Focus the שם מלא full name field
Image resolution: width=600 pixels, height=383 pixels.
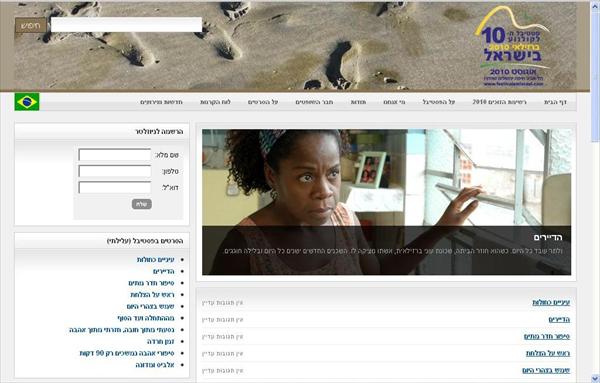click(x=114, y=155)
